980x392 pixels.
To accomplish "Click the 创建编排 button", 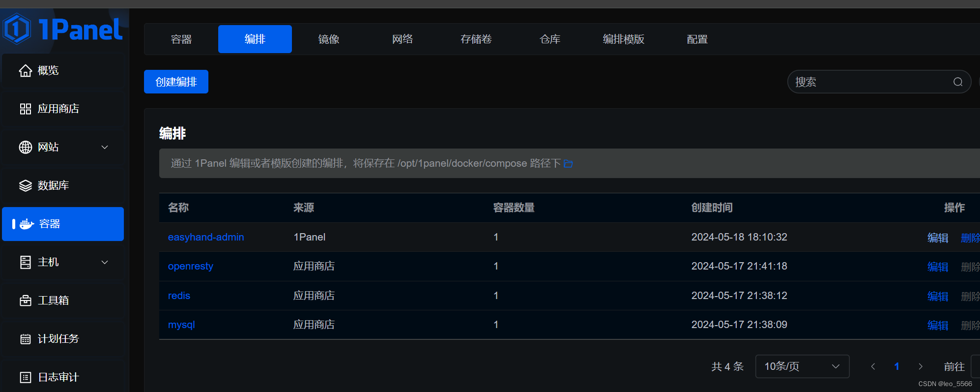I will [x=176, y=82].
